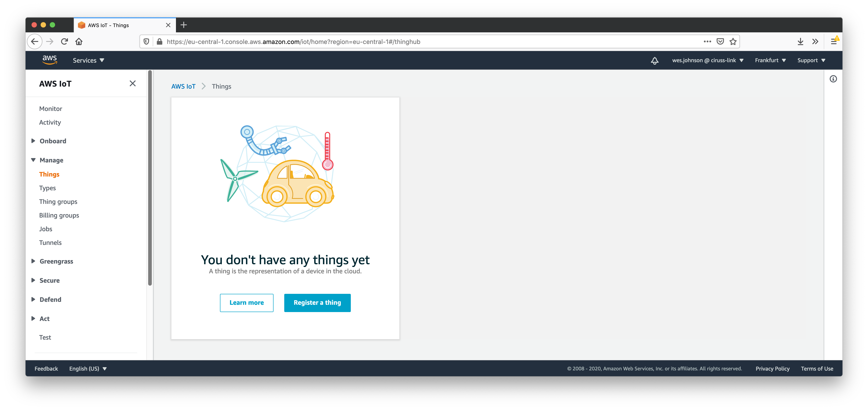Click the Register a thing button

317,303
